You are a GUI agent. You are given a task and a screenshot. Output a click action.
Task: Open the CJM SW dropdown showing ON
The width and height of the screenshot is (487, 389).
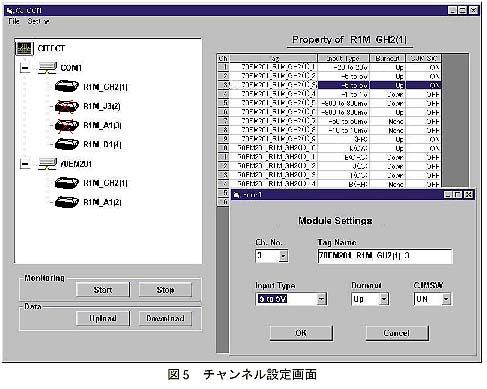[446, 299]
